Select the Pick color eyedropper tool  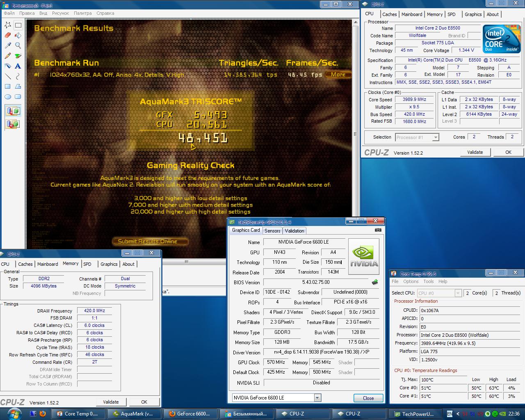[8, 46]
